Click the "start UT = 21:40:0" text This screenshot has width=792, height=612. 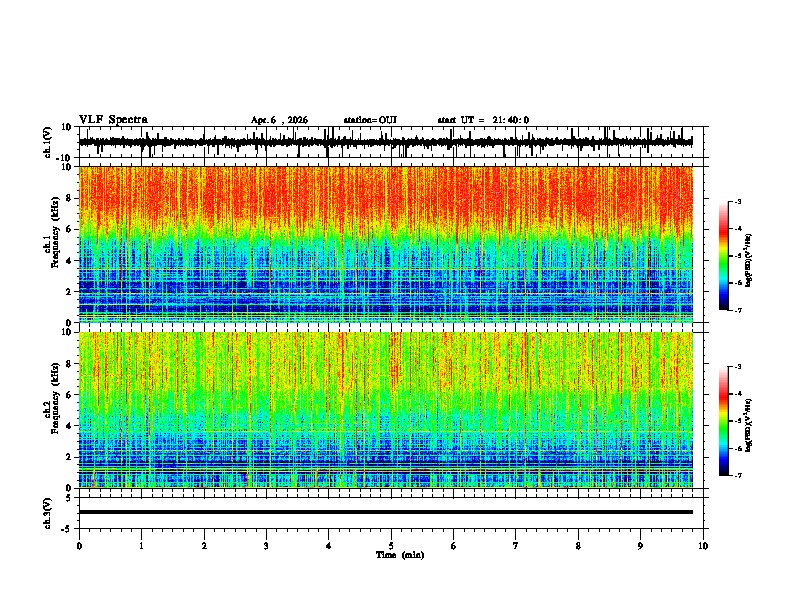[x=483, y=120]
